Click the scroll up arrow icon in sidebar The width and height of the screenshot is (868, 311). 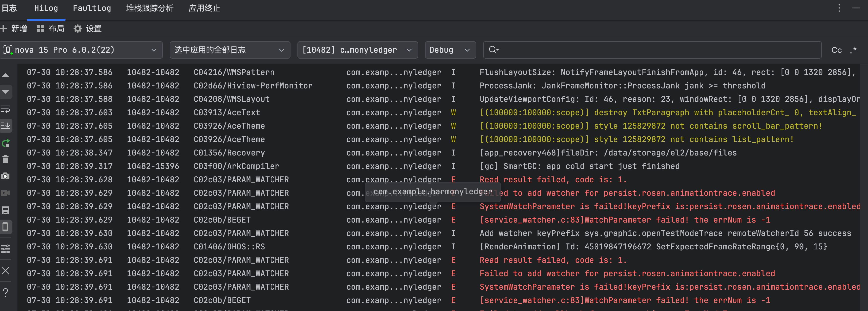[5, 75]
